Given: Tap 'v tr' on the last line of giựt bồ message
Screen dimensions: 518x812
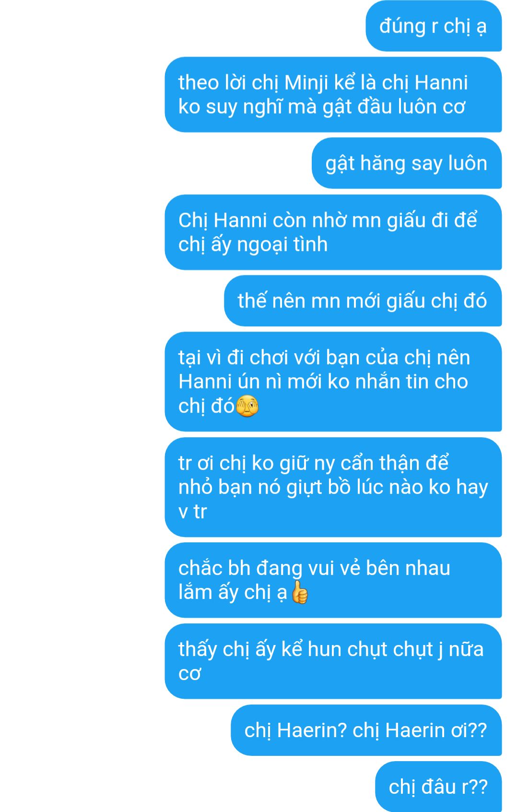Looking at the screenshot, I should (192, 512).
